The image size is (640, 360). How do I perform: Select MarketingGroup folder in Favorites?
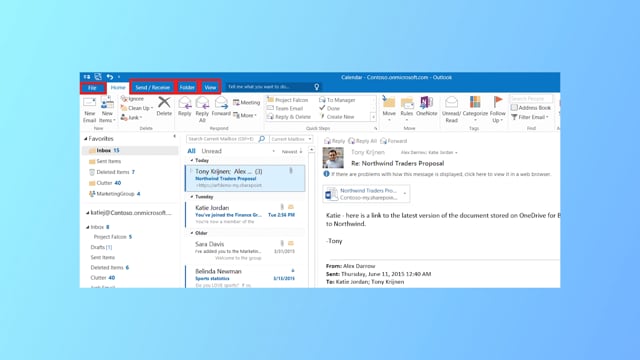[x=130, y=194]
